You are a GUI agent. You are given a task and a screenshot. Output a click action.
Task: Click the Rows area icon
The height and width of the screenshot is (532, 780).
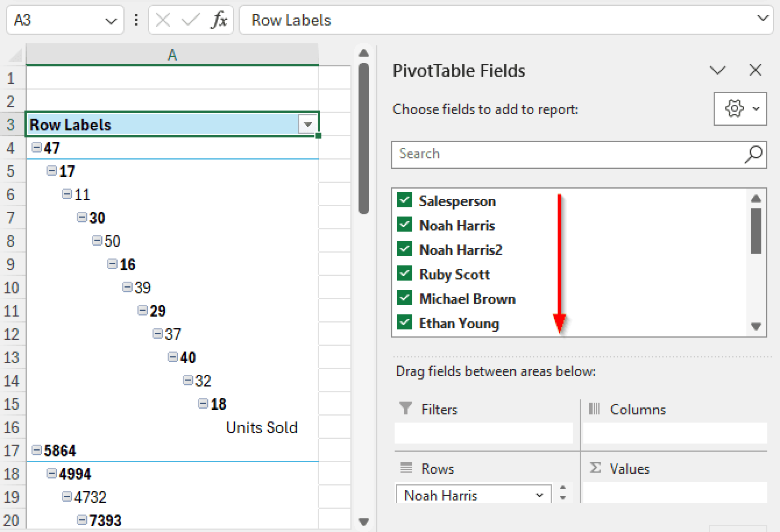pos(406,468)
